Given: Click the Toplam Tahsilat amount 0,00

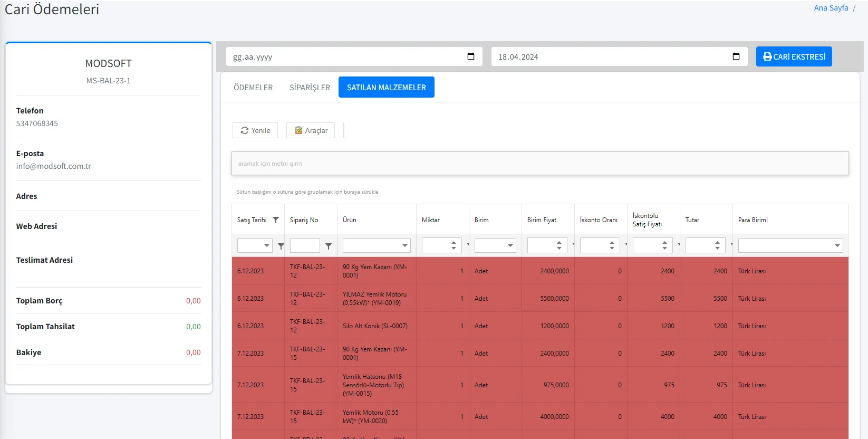Looking at the screenshot, I should (x=193, y=327).
